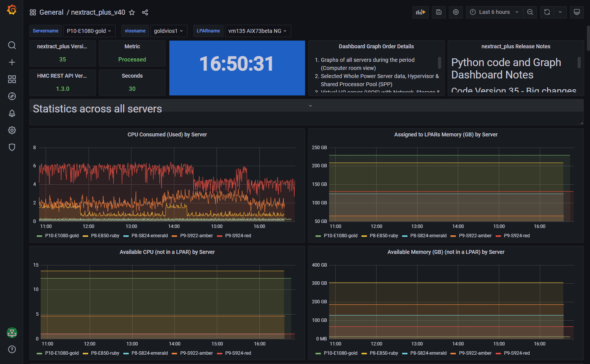Open the viosname goldvios1 dropdown
Screen dimensions: 590x364
click(169, 31)
